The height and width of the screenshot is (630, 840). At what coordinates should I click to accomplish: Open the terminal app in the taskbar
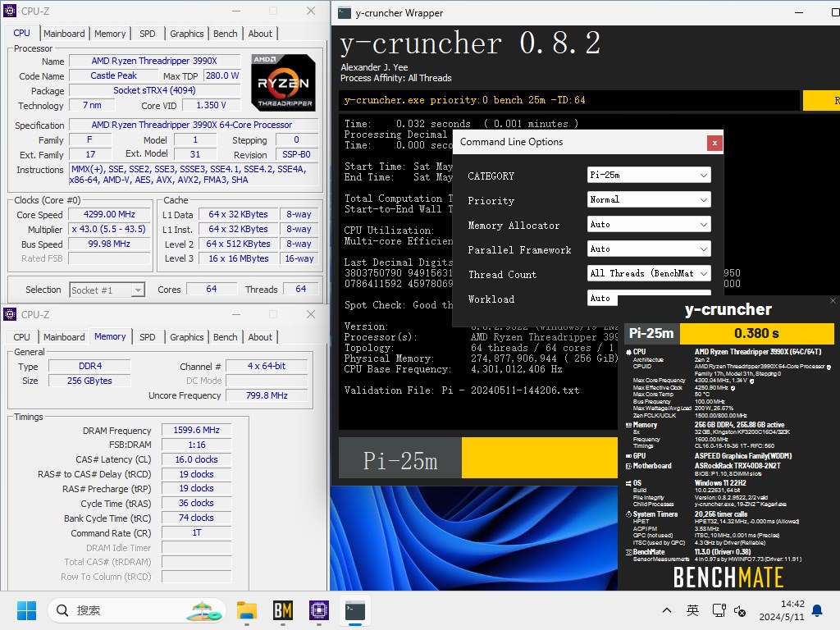tap(354, 610)
